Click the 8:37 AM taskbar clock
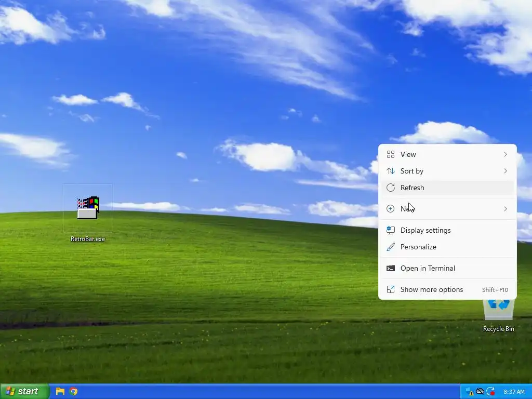 [x=514, y=392]
